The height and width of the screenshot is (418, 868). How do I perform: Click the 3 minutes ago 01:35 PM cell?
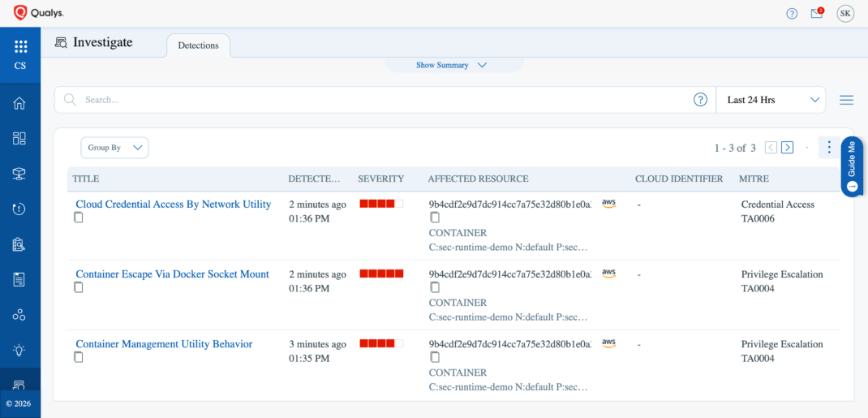pyautogui.click(x=318, y=351)
